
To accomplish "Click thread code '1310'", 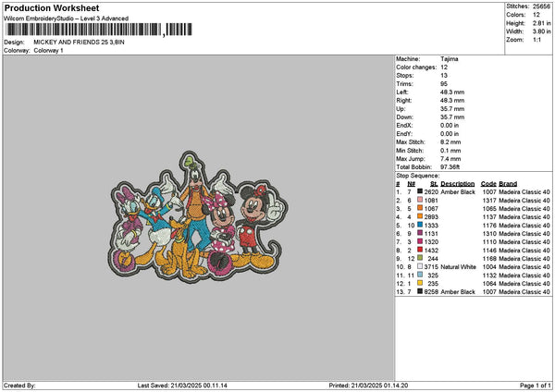I will coord(489,234).
